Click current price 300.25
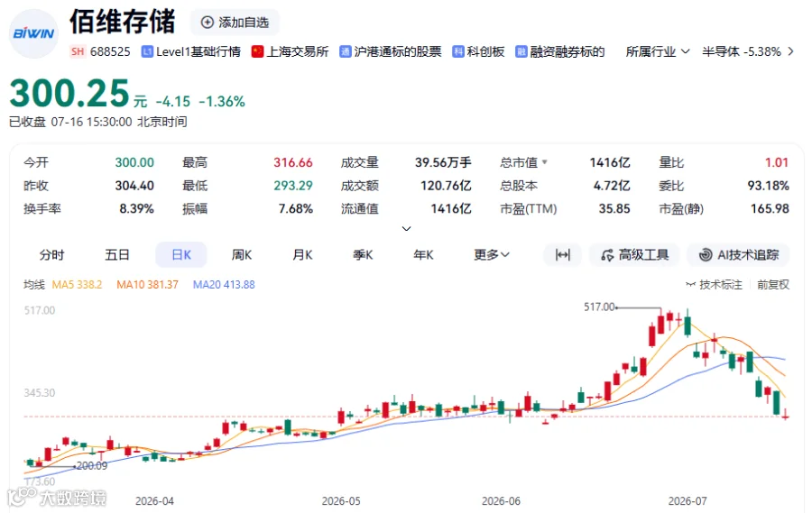The width and height of the screenshot is (812, 513). (69, 93)
